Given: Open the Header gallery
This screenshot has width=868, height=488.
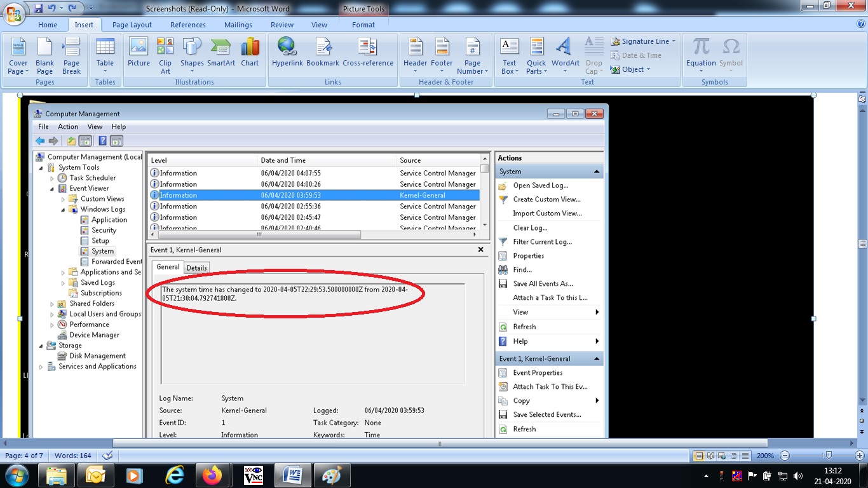Looking at the screenshot, I should click(415, 56).
